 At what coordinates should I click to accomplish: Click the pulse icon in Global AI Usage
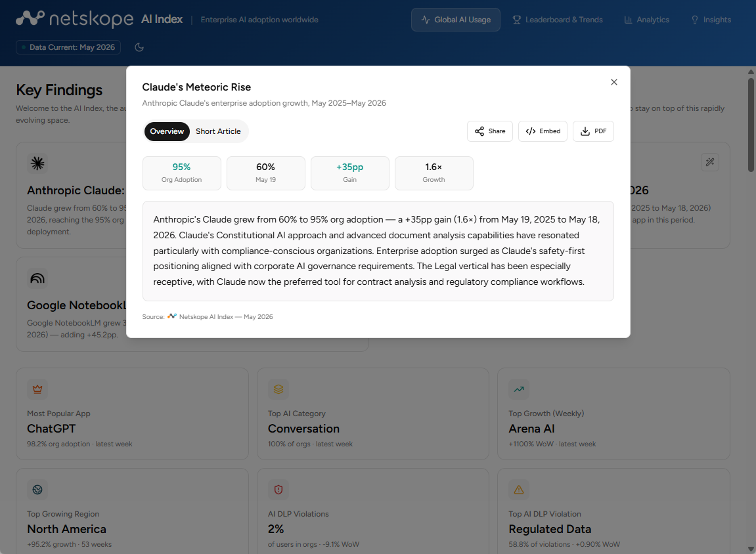426,20
